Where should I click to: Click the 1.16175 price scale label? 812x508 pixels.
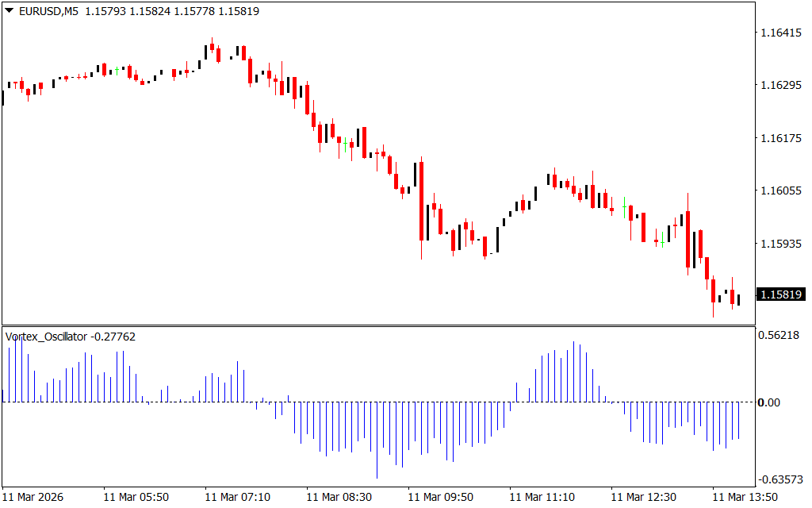(x=780, y=138)
